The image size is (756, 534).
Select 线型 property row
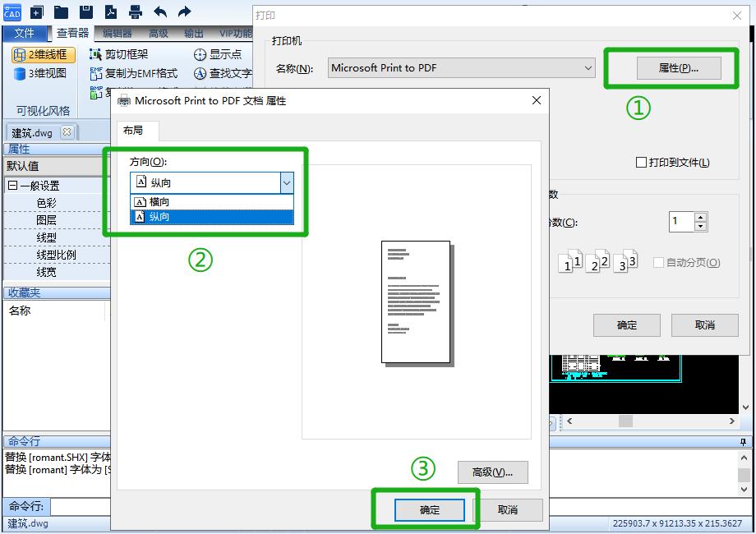coord(57,237)
